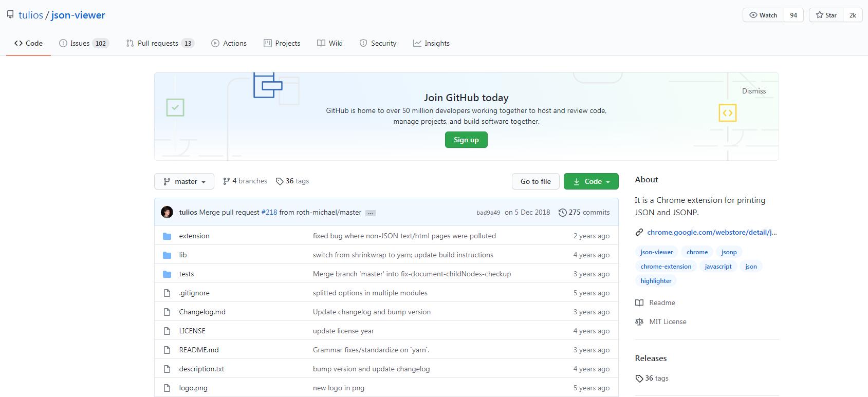Click the tag icon next to 36 tags above the file list
This screenshot has height=397, width=868.
click(x=280, y=181)
